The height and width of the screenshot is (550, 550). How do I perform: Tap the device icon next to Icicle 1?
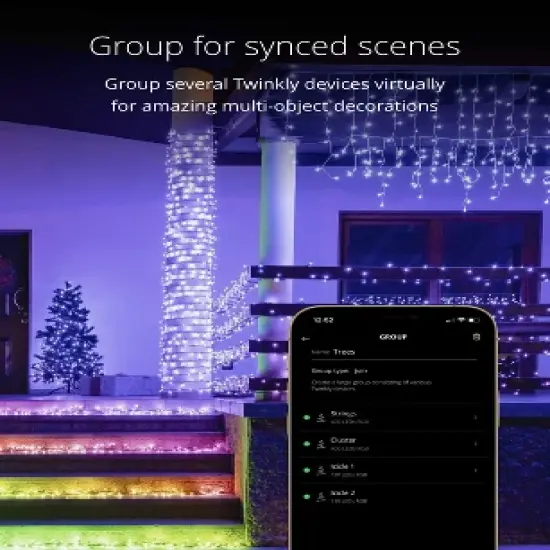click(x=321, y=471)
